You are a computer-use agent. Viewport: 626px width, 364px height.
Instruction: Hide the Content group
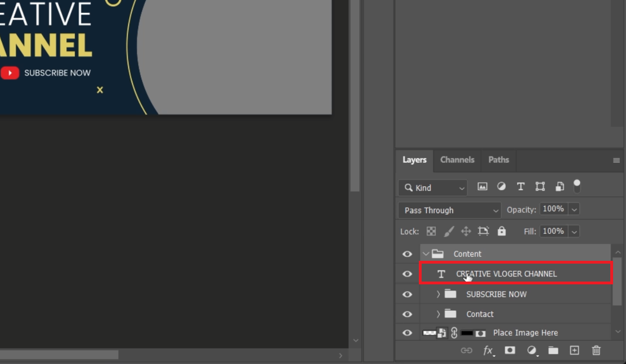pos(407,254)
